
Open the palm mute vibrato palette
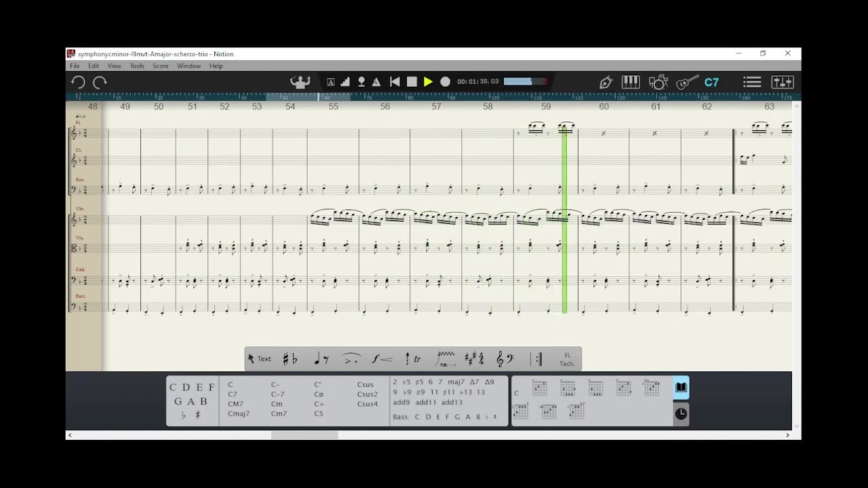click(445, 359)
